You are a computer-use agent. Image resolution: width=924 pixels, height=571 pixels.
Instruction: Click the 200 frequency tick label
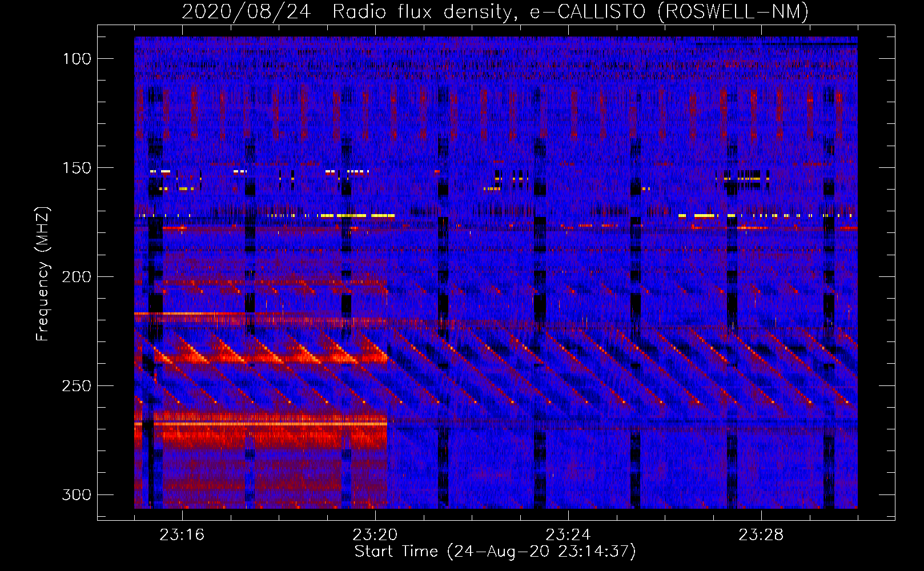click(77, 277)
